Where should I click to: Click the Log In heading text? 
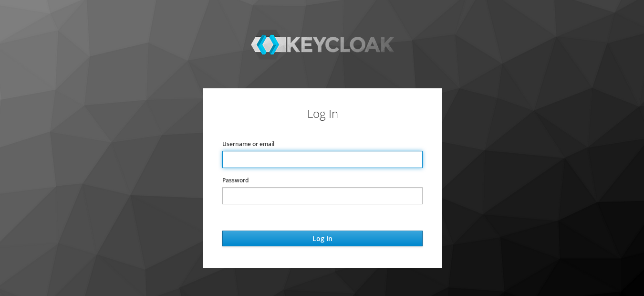(x=322, y=114)
